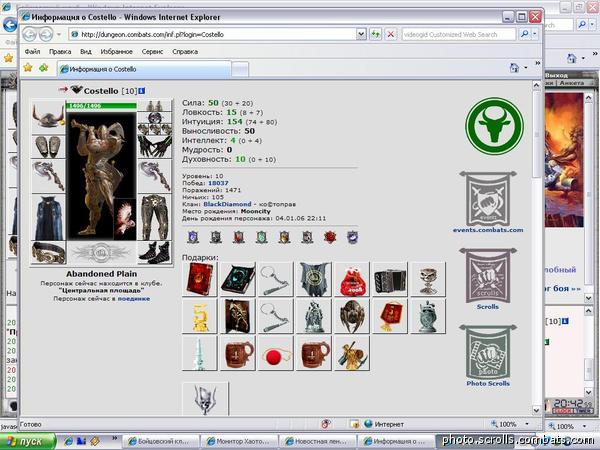Open the Справка menu
This screenshot has height=450, width=600.
point(185,51)
